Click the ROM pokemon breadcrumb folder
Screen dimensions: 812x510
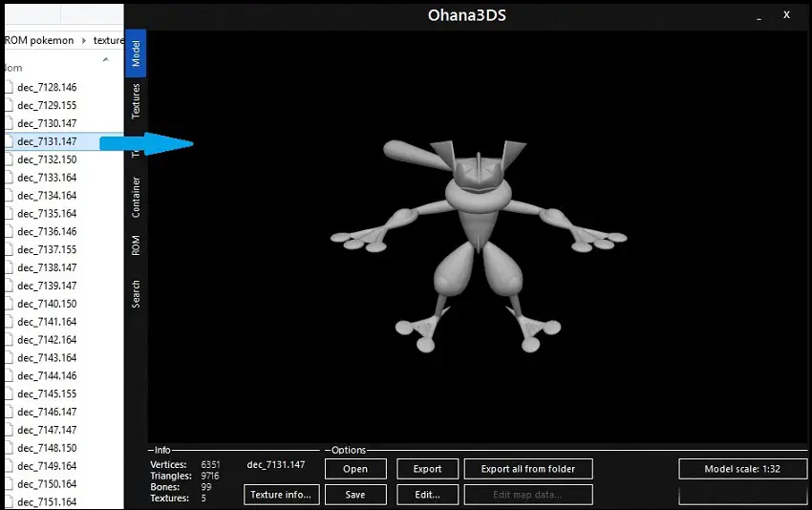[39, 40]
